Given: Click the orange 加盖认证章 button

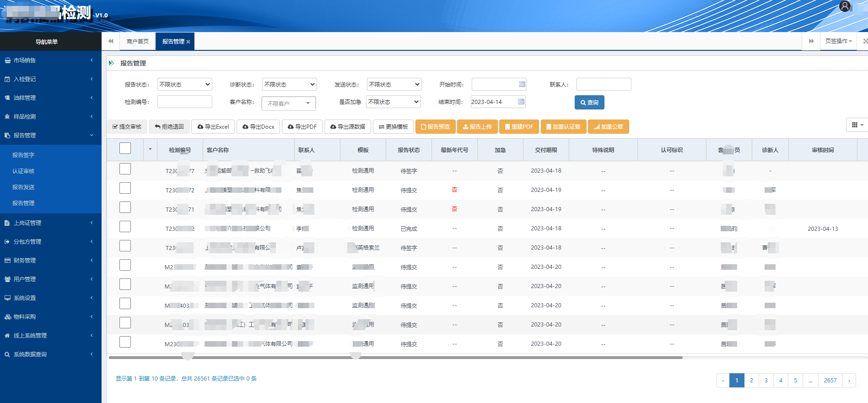Looking at the screenshot, I should [563, 127].
